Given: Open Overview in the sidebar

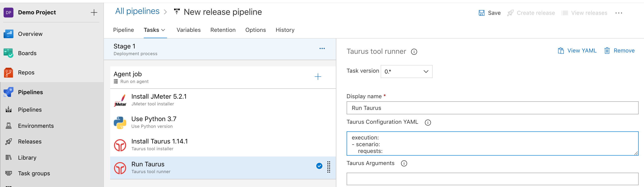Looking at the screenshot, I should coord(30,34).
